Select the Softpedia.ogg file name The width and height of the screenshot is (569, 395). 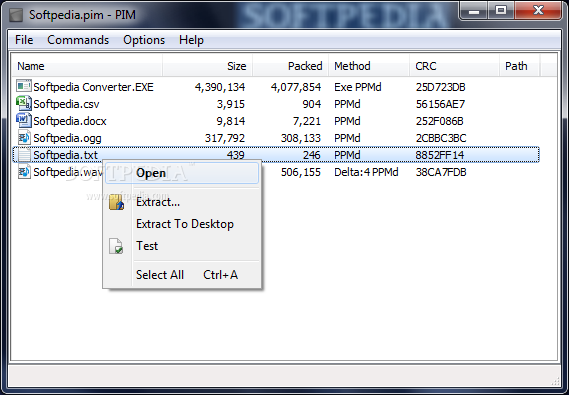click(x=67, y=138)
